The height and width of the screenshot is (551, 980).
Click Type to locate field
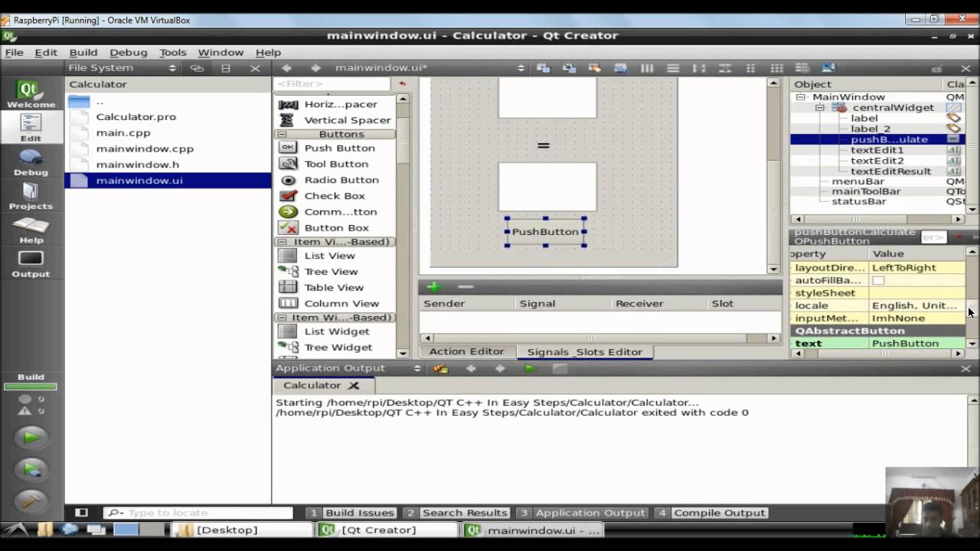tap(199, 513)
